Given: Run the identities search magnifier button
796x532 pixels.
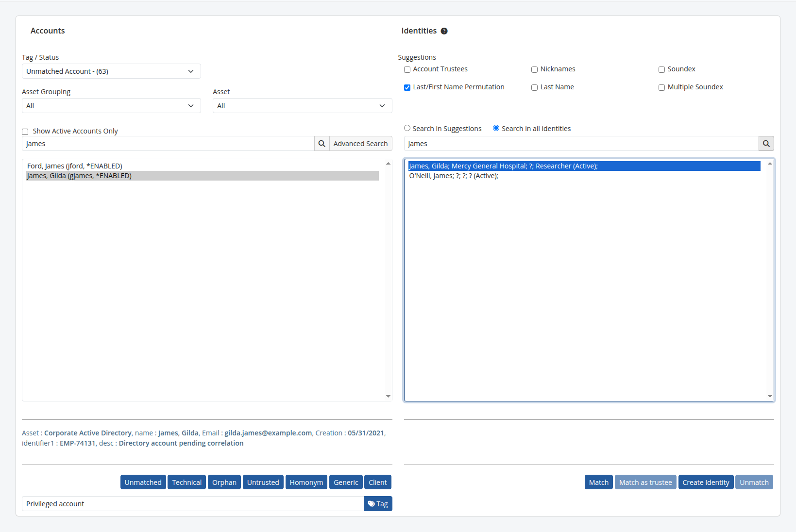Looking at the screenshot, I should 766,144.
